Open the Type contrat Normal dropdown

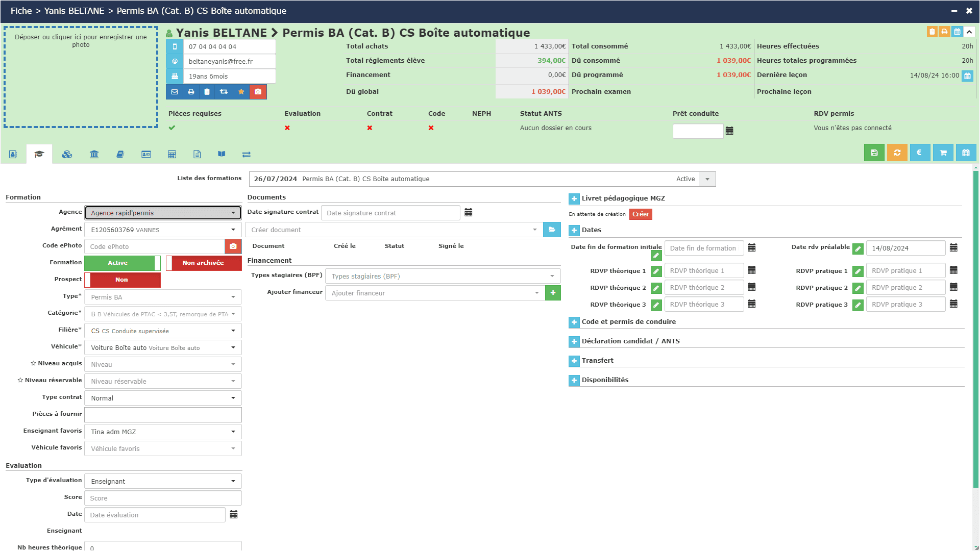click(163, 398)
